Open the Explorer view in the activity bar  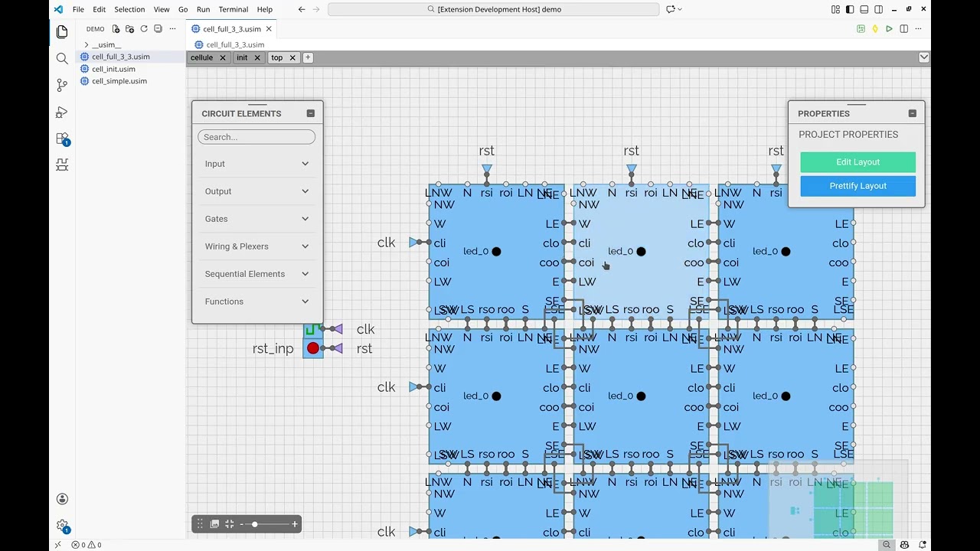[x=62, y=32]
